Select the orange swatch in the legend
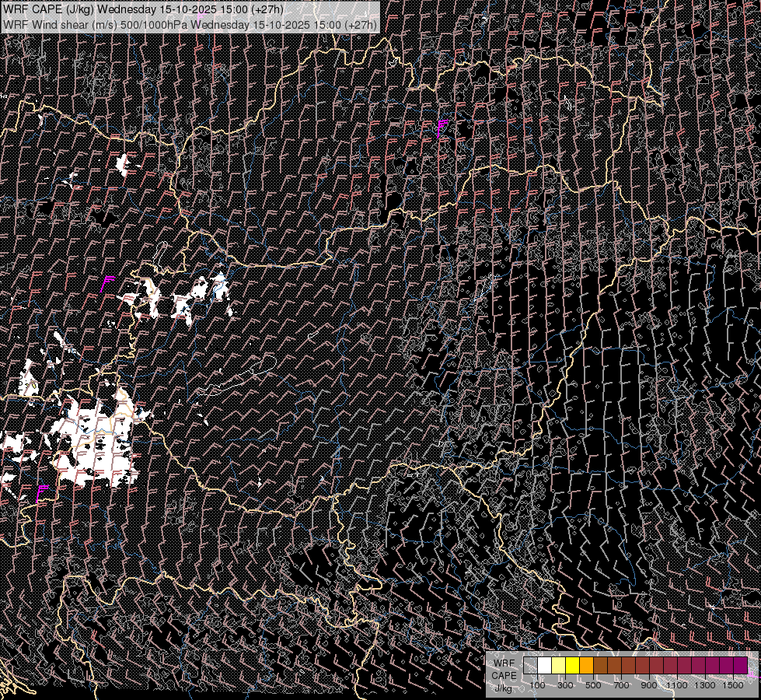The width and height of the screenshot is (761, 700). tap(586, 665)
